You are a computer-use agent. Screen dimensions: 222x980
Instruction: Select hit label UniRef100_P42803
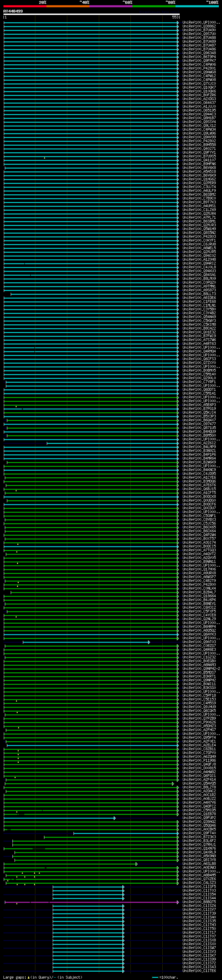199,236
